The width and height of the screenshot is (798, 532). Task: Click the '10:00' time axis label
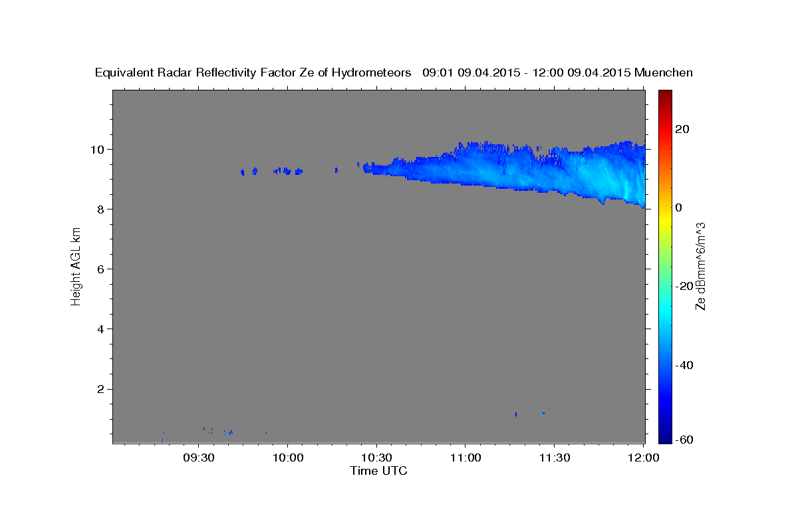pos(288,458)
